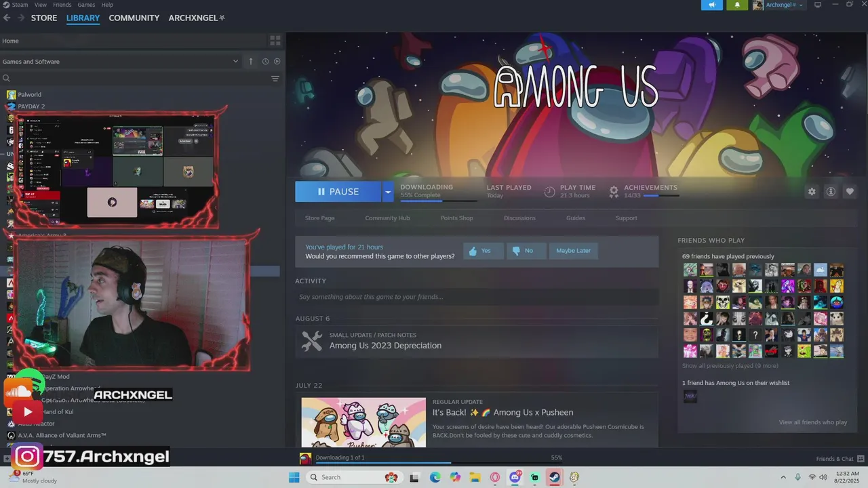
Task: Open the Store Page link
Action: pos(319,218)
